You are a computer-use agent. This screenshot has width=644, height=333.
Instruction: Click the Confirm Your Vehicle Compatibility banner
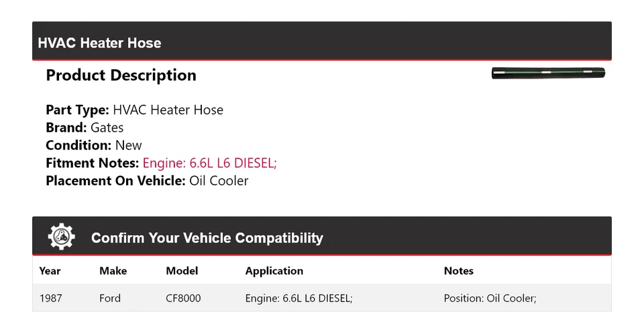coord(207,238)
